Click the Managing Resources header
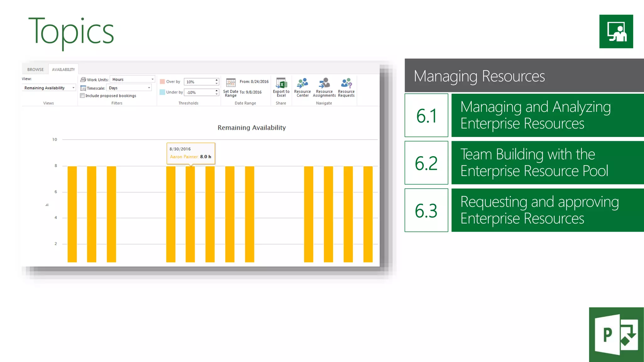Screen dimensions: 644x362 pos(524,75)
